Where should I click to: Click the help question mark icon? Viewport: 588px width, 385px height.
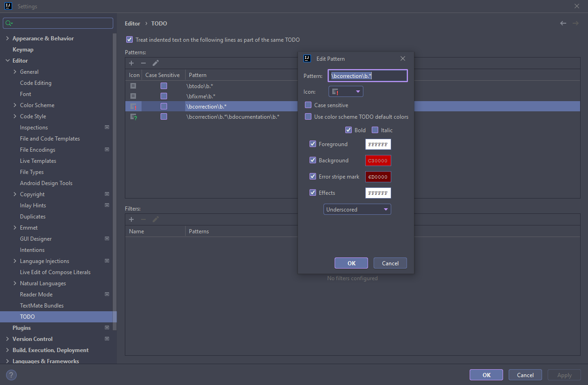click(x=11, y=375)
